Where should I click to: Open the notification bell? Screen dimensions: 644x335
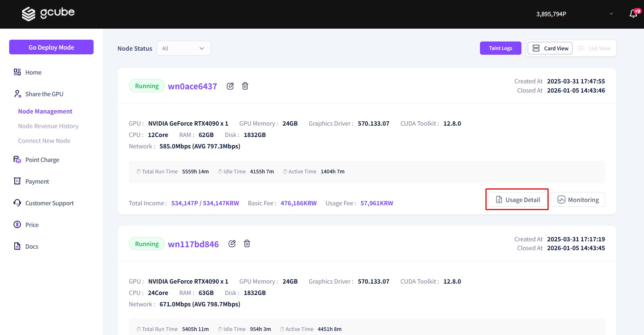pyautogui.click(x=633, y=14)
